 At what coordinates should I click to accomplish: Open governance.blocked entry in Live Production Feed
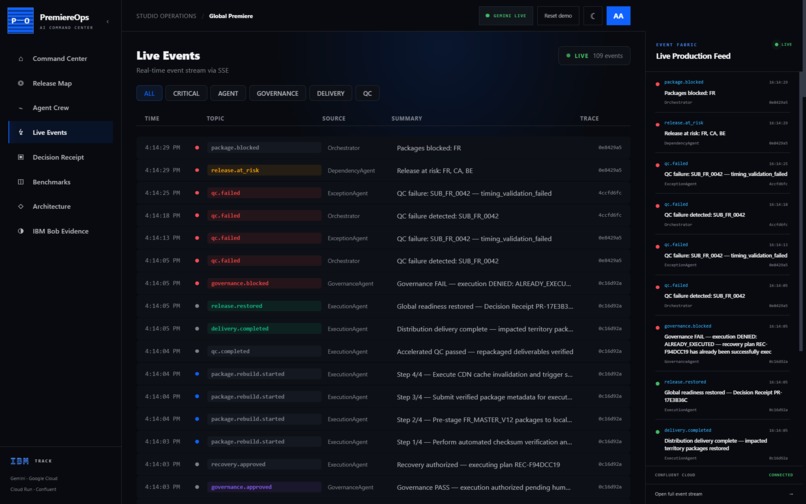(x=722, y=344)
